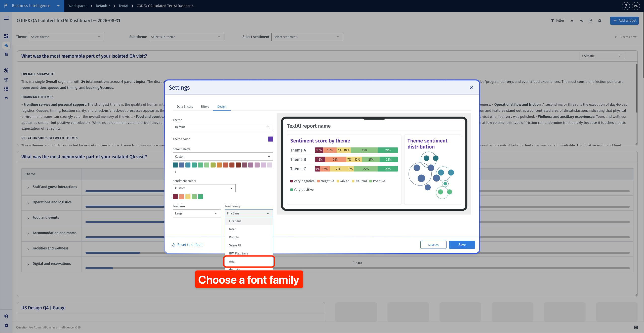The image size is (644, 333).
Task: Open the Thematic dropdown
Action: 602,56
